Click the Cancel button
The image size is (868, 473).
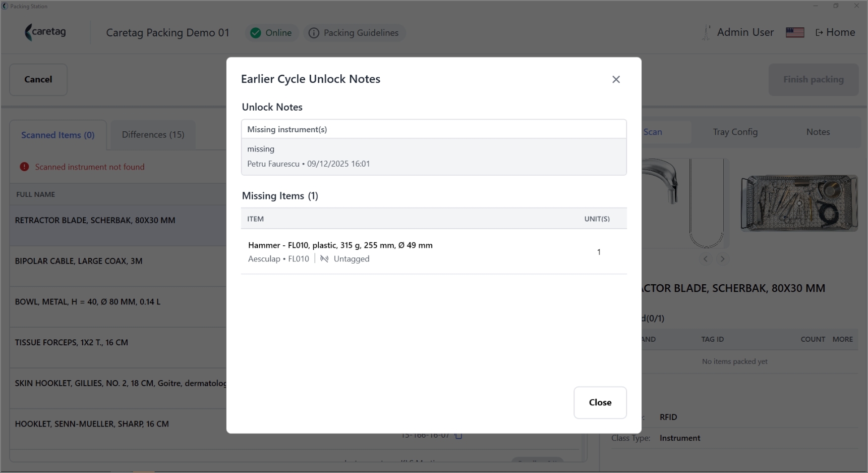(38, 79)
